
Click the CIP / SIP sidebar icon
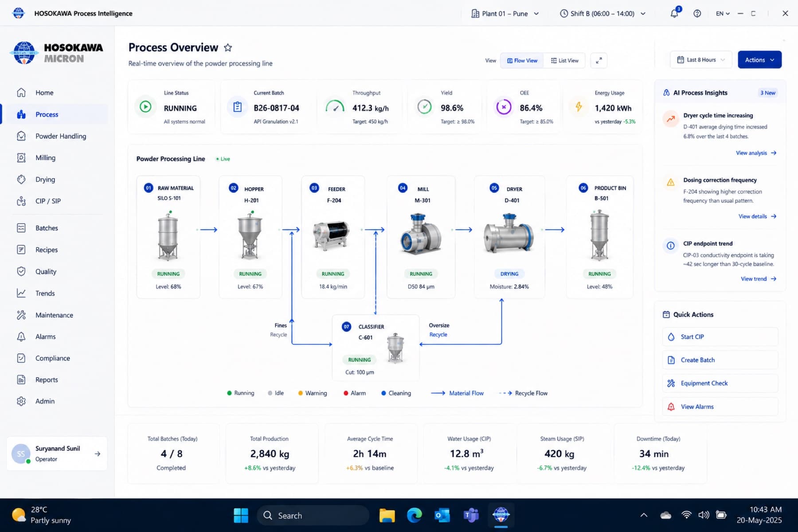pos(21,201)
